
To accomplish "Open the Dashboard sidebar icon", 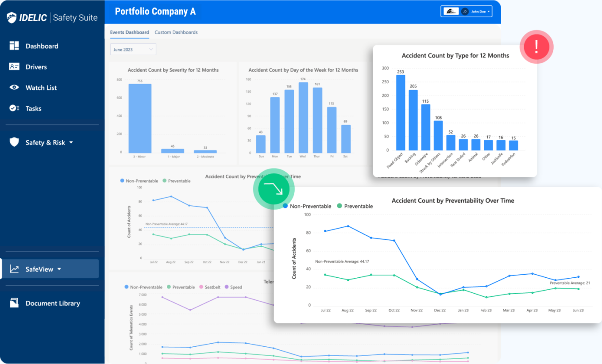I will tap(14, 46).
